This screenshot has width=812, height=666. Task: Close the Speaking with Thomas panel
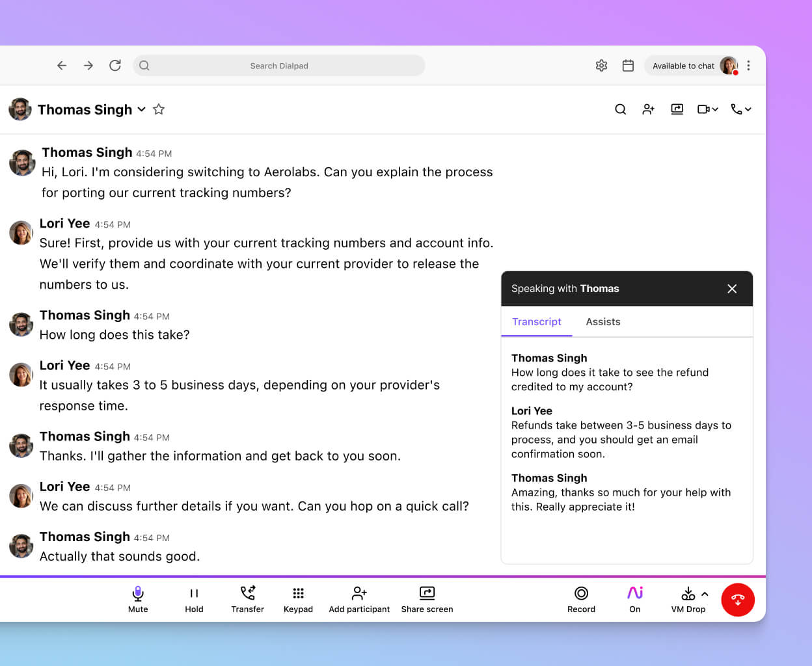tap(732, 289)
